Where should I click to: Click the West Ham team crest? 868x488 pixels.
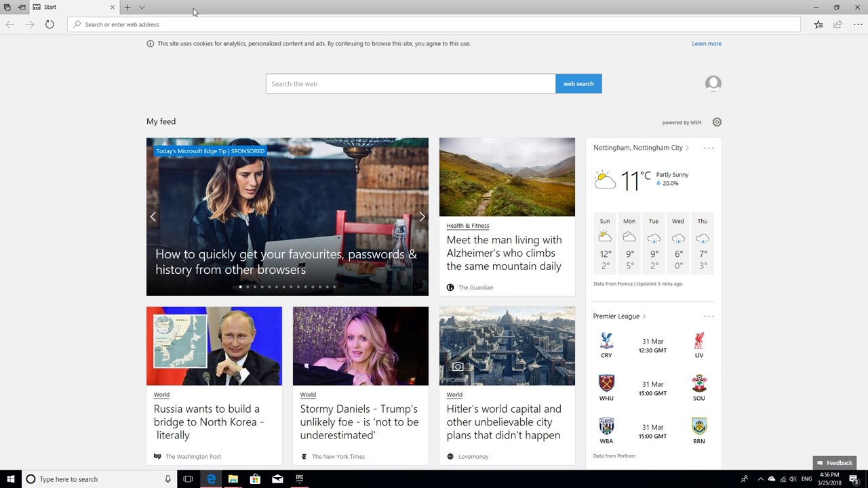(x=606, y=383)
